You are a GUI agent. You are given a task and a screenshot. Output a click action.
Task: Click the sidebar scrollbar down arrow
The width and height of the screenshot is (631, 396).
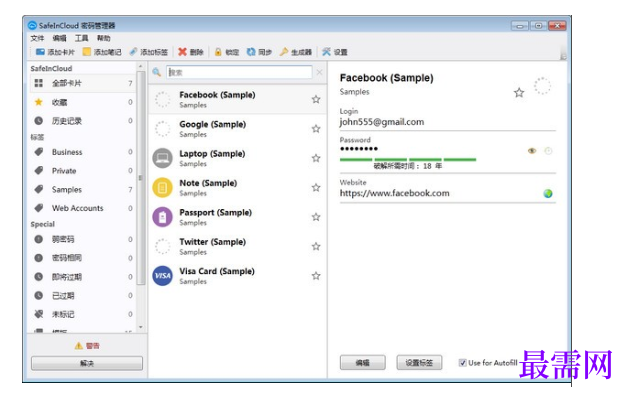point(140,328)
